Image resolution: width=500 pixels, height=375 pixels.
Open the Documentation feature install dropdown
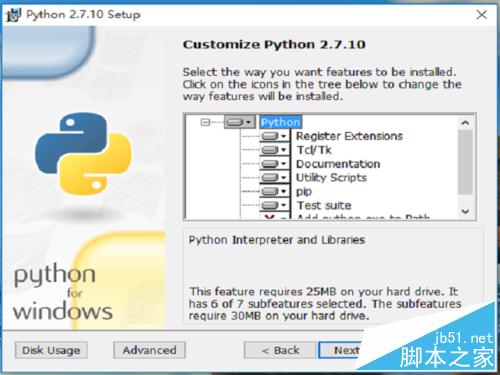(x=274, y=164)
